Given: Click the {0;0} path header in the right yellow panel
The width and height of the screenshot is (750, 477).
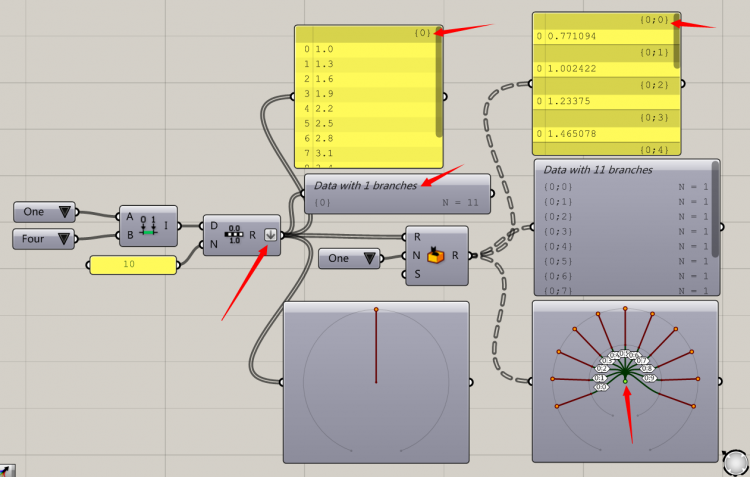Looking at the screenshot, I should pyautogui.click(x=654, y=20).
